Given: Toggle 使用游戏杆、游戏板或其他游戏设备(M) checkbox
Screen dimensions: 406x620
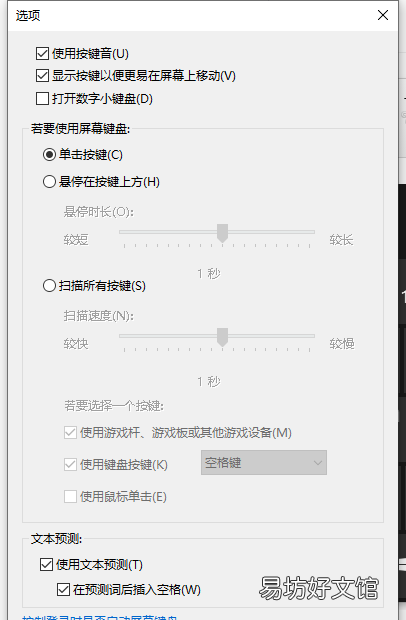Looking at the screenshot, I should (x=70, y=433).
